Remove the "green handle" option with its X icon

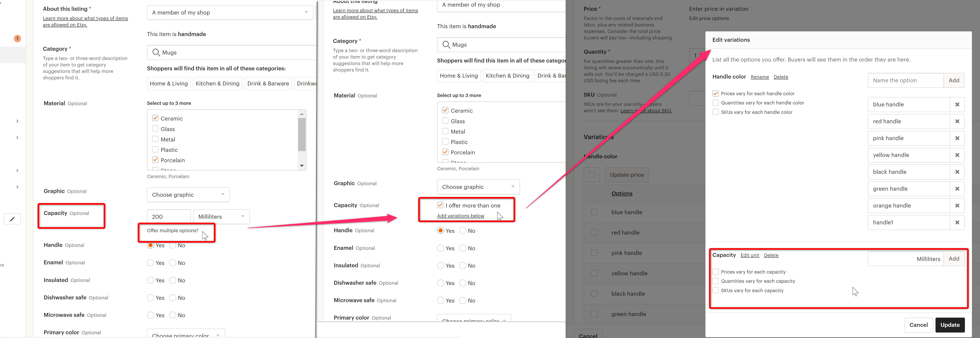click(957, 188)
